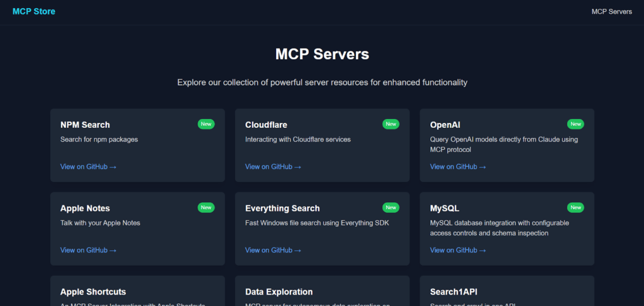Viewport: 644px width, 306px height.
Task: Open MySQL's View on GitHub link
Action: (x=458, y=251)
